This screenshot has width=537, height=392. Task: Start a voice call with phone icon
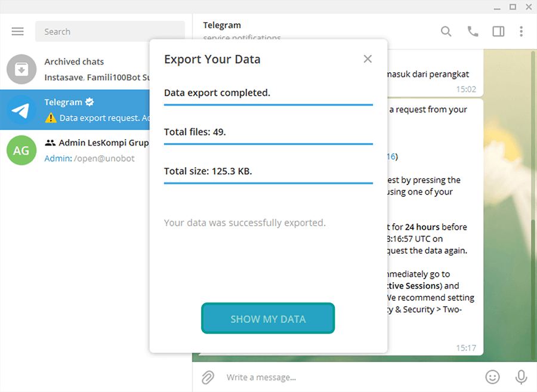473,32
